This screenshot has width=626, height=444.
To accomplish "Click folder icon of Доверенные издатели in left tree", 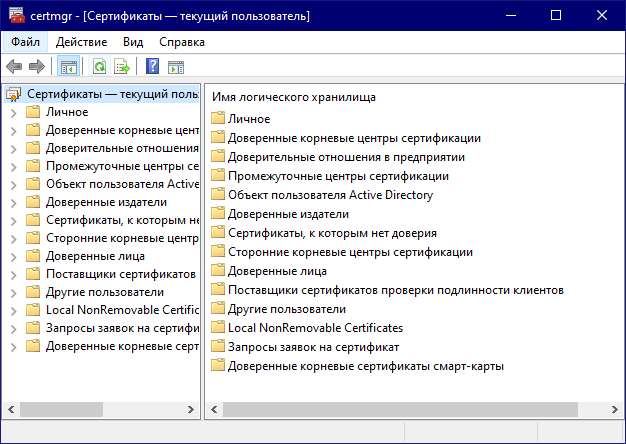I will pos(33,202).
